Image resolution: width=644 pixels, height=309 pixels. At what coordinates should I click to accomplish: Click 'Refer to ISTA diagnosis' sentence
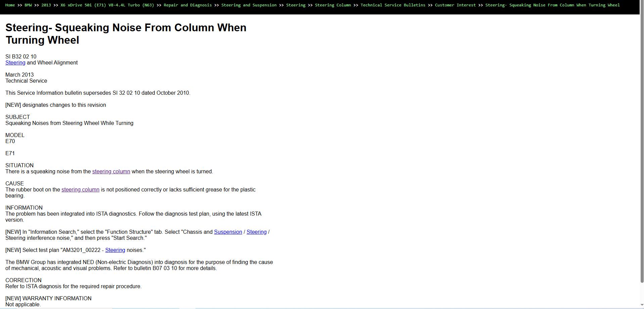pos(74,286)
